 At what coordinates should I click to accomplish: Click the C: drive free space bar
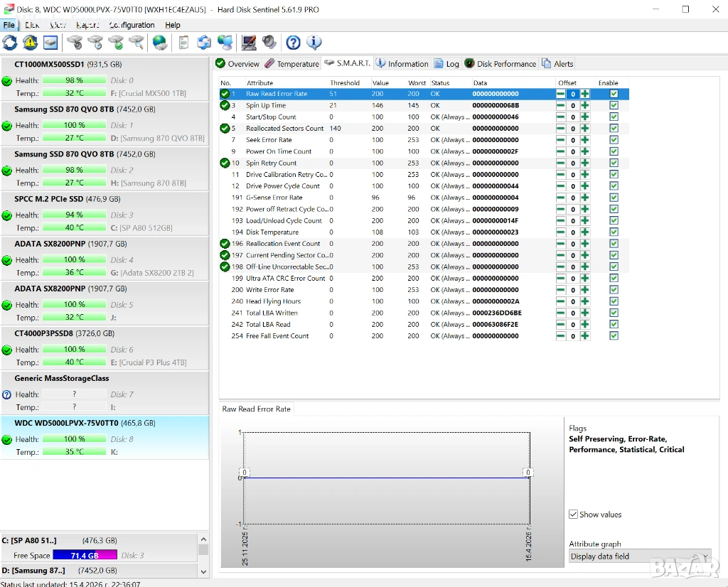point(85,555)
